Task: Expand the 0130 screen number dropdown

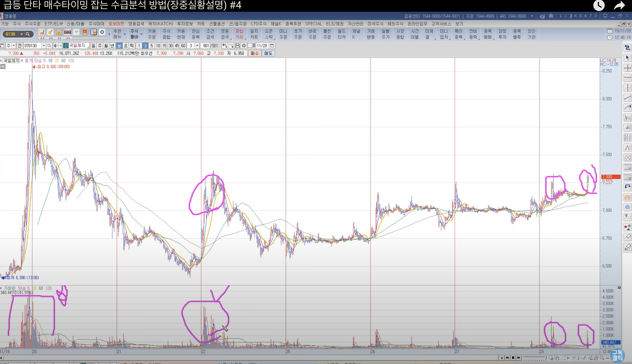Action: click(22, 34)
